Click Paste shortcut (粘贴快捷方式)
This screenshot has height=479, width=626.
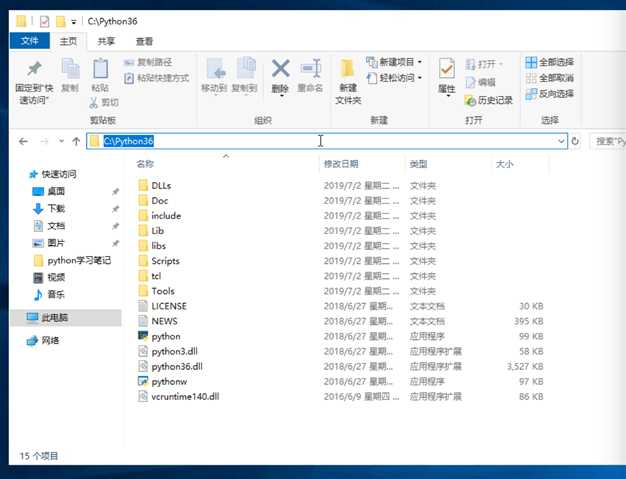(156, 78)
